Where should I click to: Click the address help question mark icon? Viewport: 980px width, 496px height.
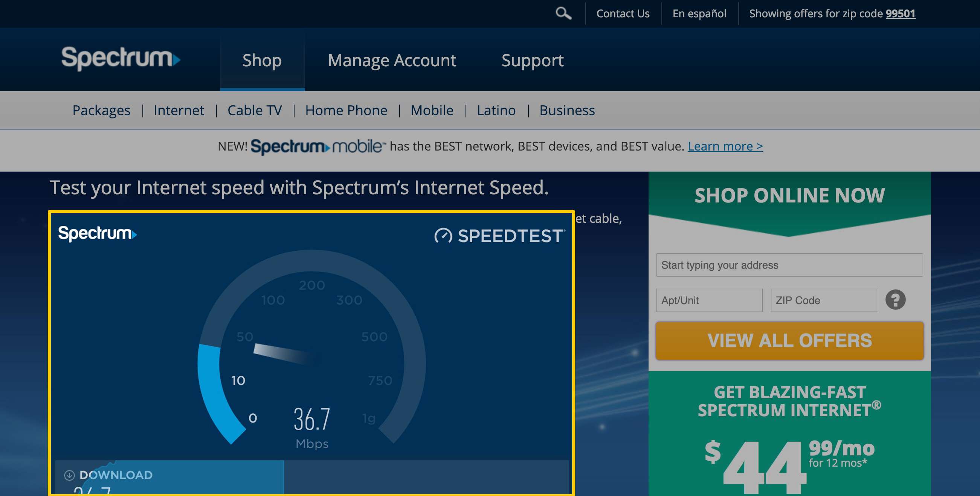[x=895, y=300]
